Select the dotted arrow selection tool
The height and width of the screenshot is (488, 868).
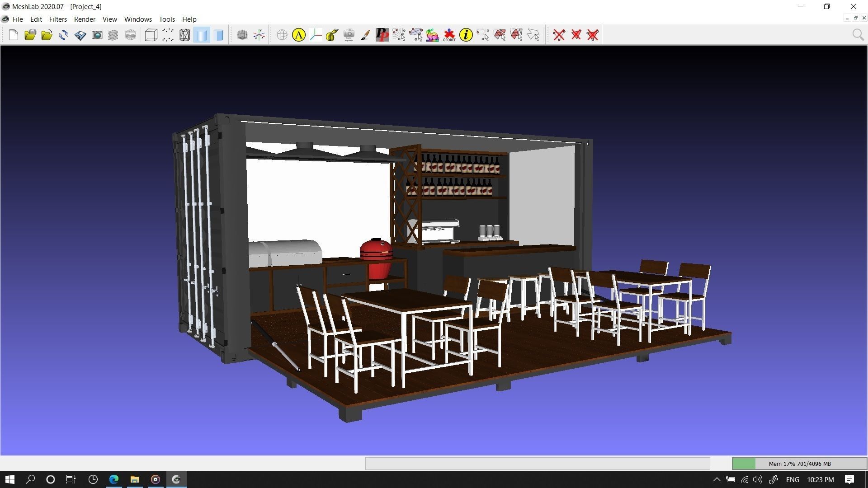pos(533,35)
